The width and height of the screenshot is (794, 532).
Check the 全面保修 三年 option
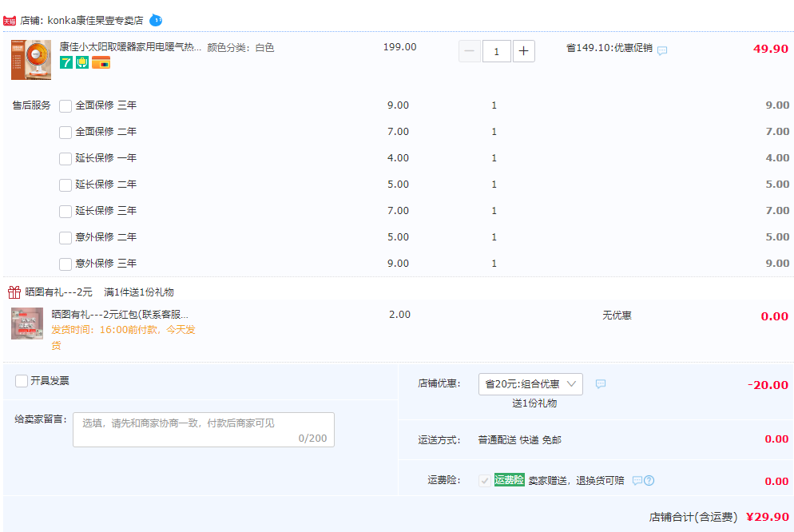[66, 105]
